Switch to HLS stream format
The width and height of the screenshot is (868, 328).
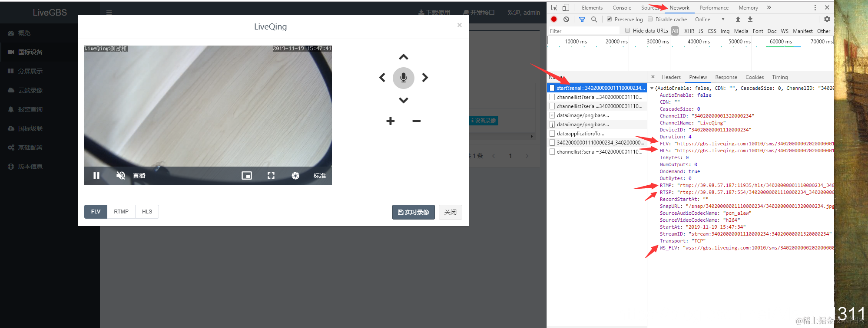(147, 212)
